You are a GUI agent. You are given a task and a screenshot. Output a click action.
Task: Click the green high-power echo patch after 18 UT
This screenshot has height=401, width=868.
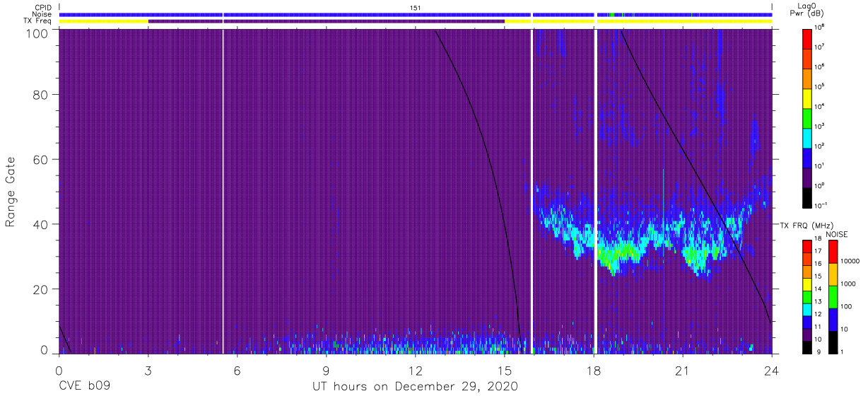tap(616, 253)
